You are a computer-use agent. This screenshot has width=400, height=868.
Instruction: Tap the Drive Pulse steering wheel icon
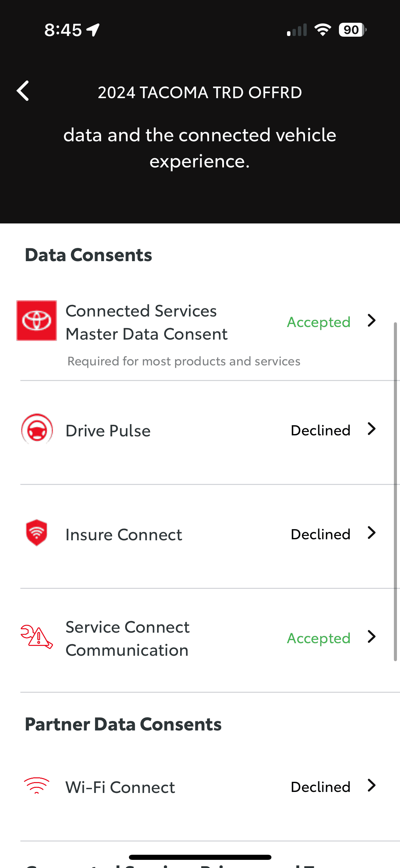[x=37, y=429]
